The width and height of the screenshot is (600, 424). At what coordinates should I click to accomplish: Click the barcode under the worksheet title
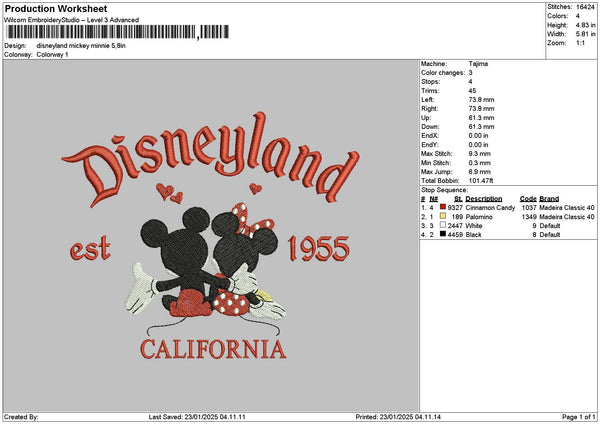(118, 32)
